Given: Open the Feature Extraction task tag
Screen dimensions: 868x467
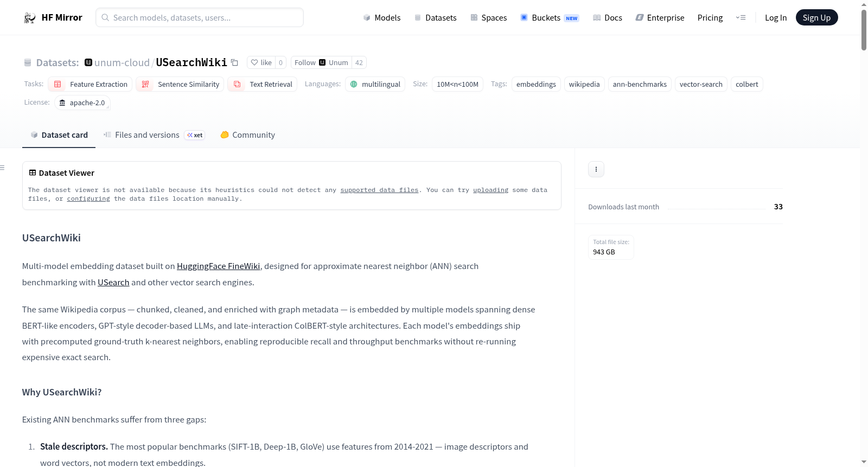Looking at the screenshot, I should pos(90,84).
